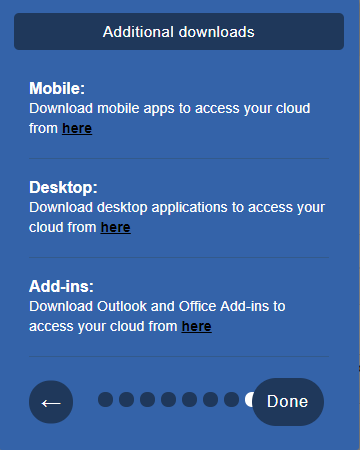The height and width of the screenshot is (450, 360).
Task: Click the 'Download Outlook and Office Add-ins' text
Action: [157, 316]
